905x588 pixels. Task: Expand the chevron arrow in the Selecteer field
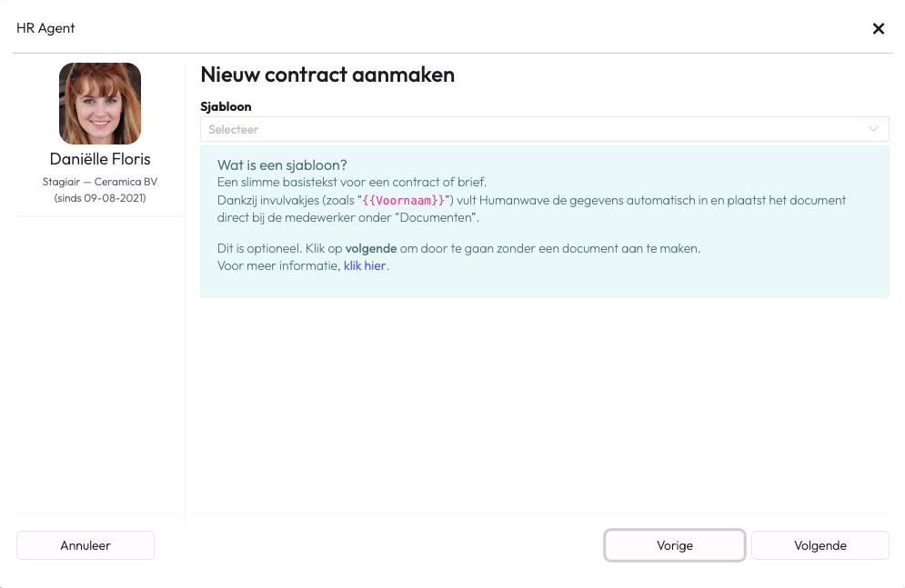pyautogui.click(x=873, y=129)
